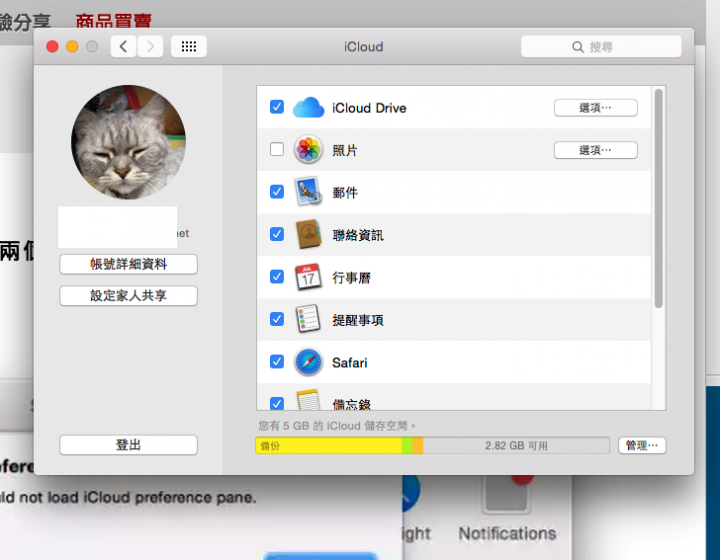
Task: Open 帳號詳細資料 account details
Action: click(129, 264)
